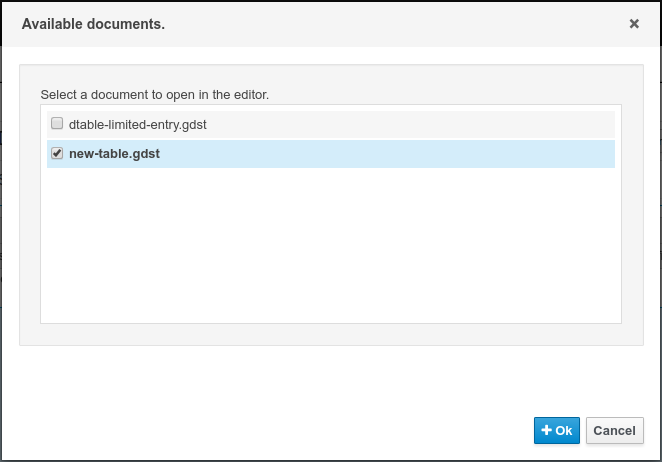
Task: Click the 'Select a document' instruction text
Action: point(154,95)
